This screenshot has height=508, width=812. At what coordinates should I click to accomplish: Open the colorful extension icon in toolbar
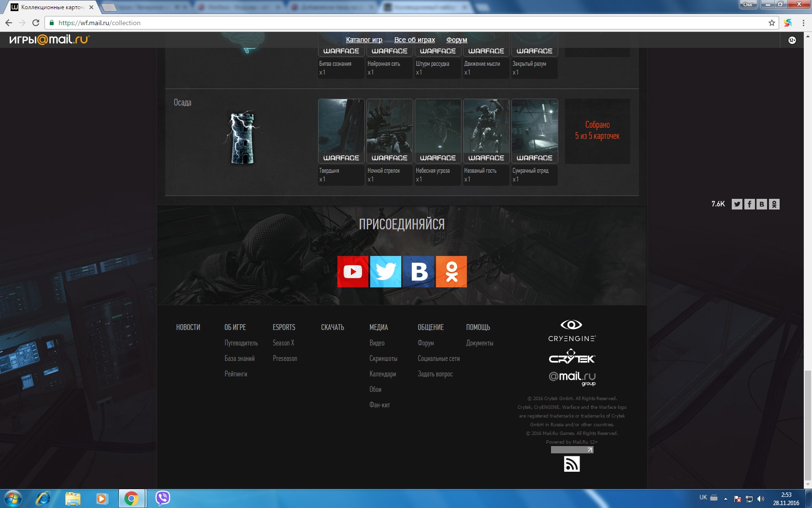[x=788, y=23]
